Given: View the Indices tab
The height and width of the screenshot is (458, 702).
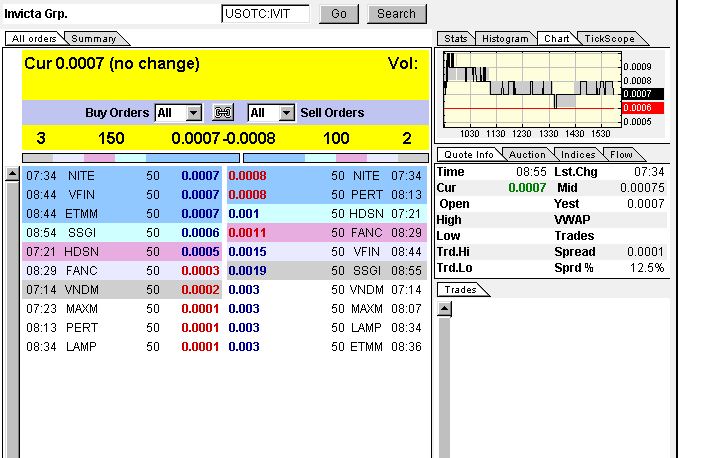Looking at the screenshot, I should pos(578,155).
